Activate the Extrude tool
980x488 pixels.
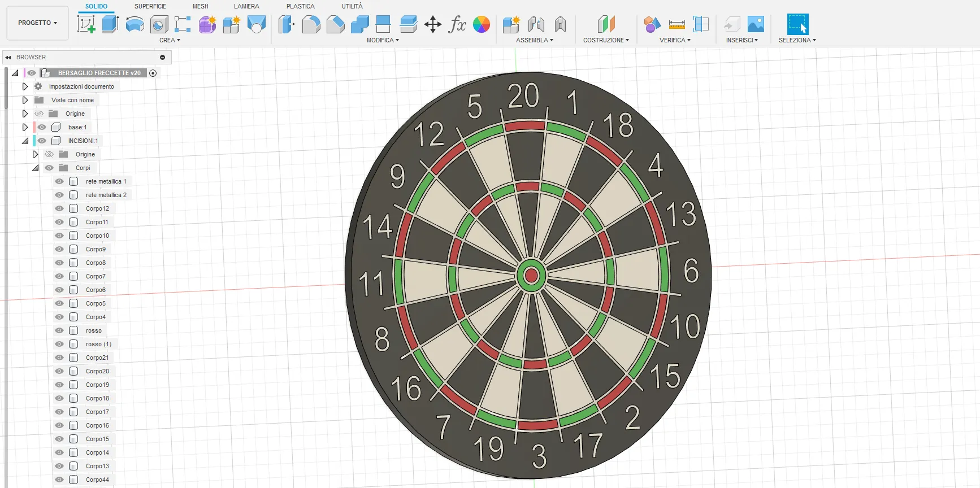click(110, 24)
